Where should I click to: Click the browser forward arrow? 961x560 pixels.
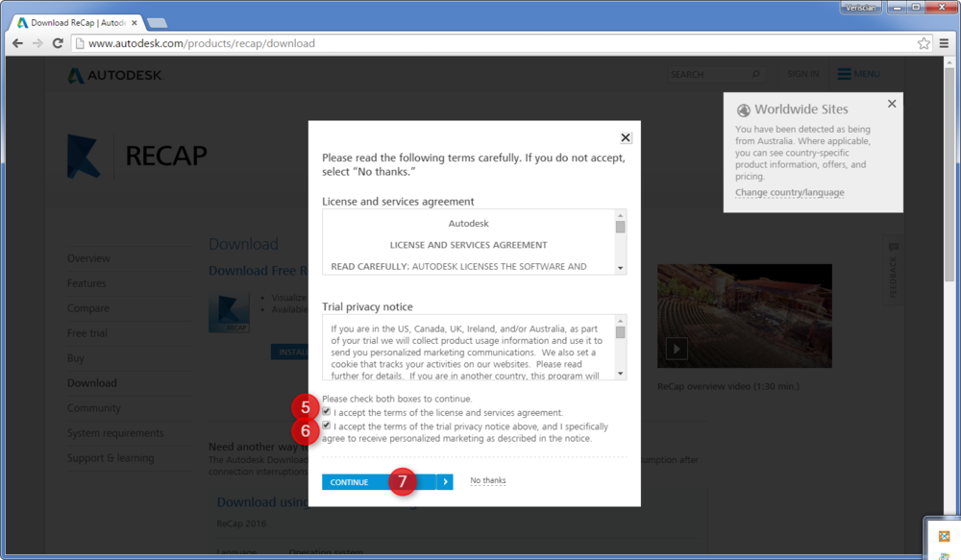(x=37, y=43)
